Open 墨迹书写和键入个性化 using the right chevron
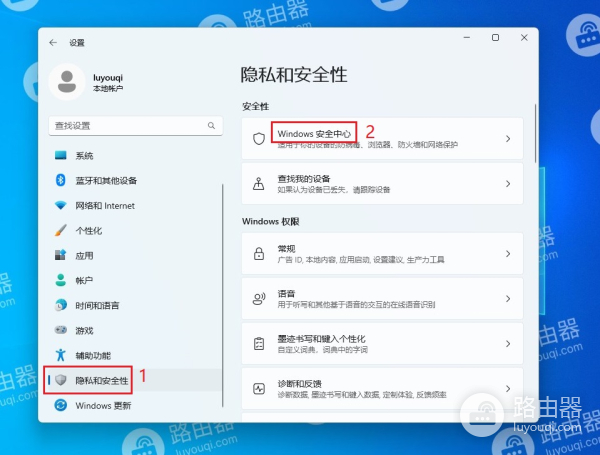The image size is (600, 455). (508, 344)
